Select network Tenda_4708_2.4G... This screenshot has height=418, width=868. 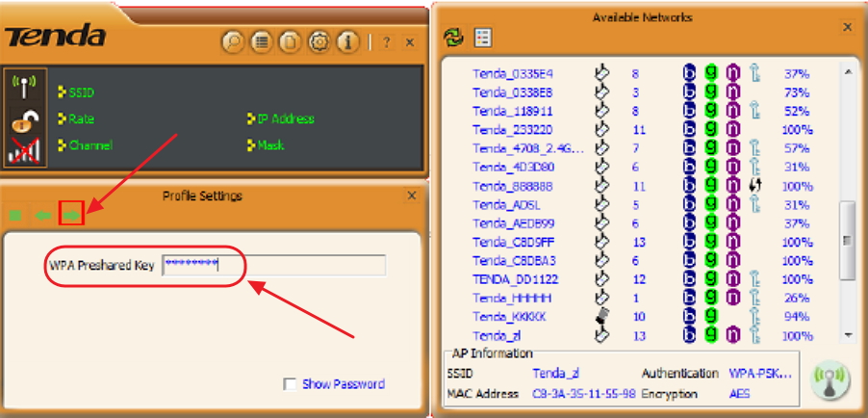(x=528, y=148)
